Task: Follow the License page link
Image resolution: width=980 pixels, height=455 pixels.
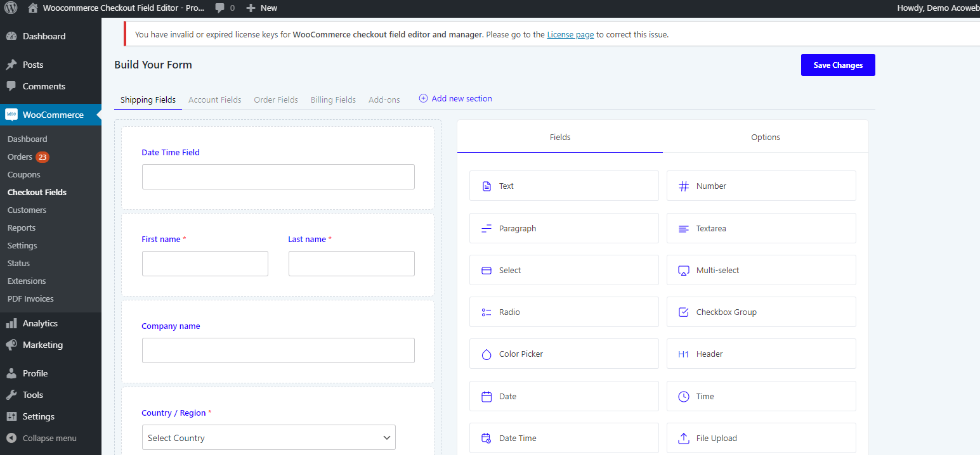Action: (570, 35)
